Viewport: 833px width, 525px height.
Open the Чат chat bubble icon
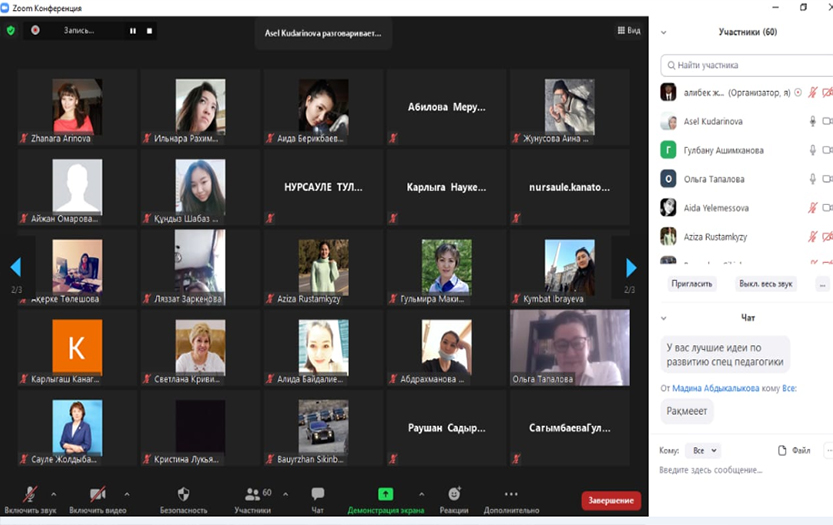click(317, 494)
